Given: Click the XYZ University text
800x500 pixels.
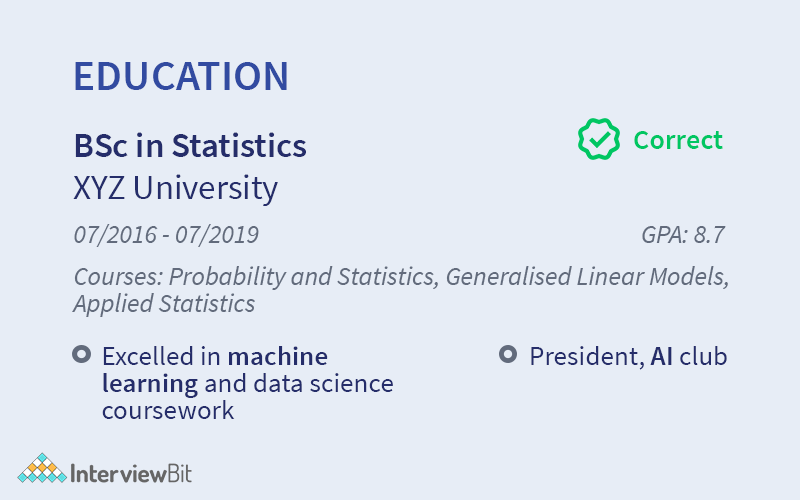Looking at the screenshot, I should pyautogui.click(x=176, y=188).
